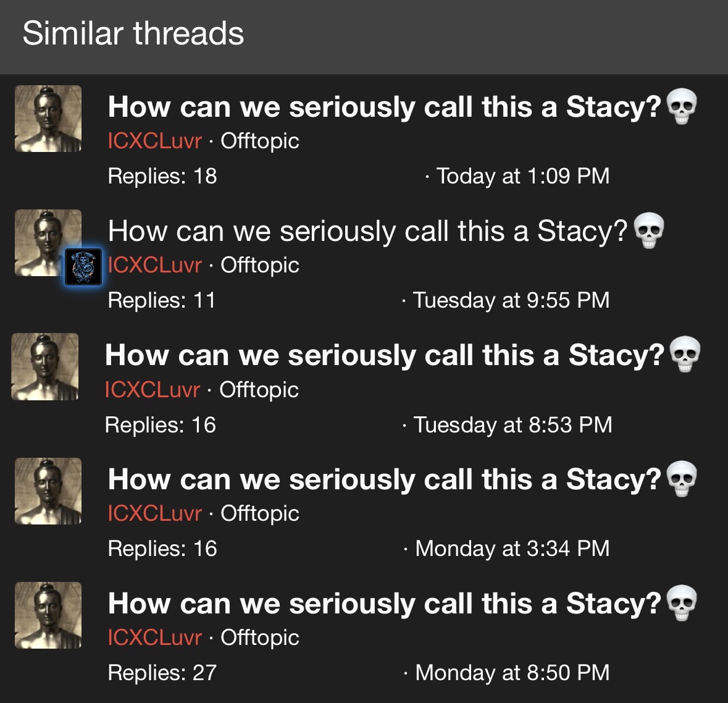Click the skull emoji on the unread-style second thread

tap(648, 230)
